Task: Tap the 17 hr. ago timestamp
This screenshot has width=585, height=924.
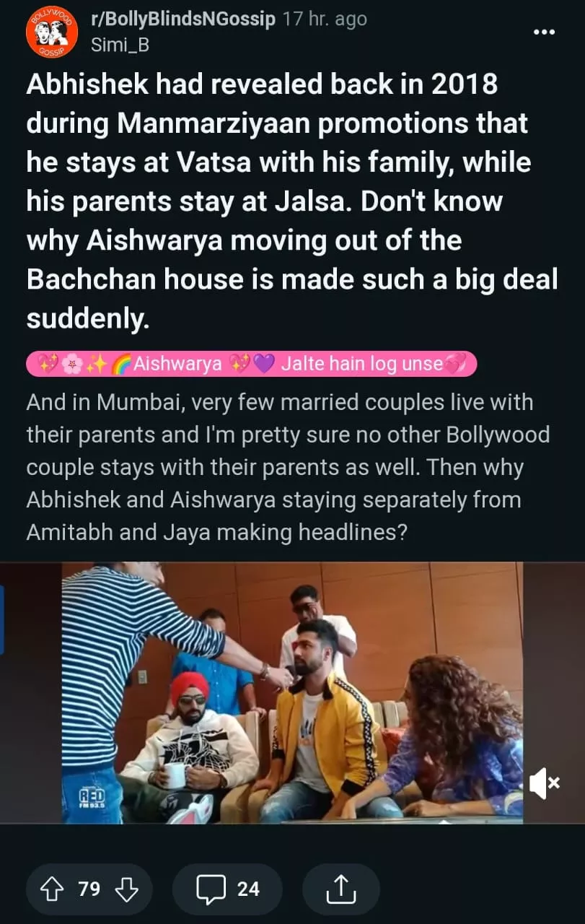Action: [325, 19]
